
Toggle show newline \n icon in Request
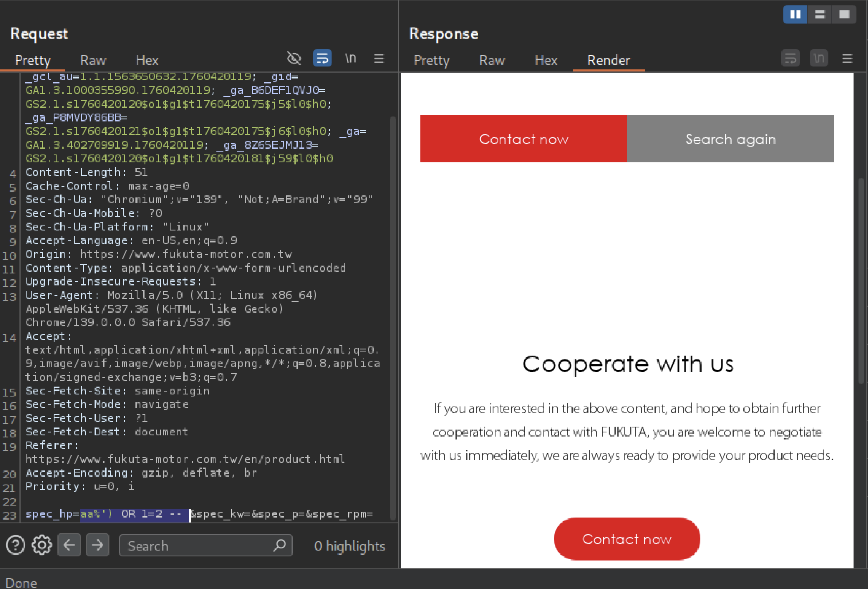pyautogui.click(x=351, y=58)
